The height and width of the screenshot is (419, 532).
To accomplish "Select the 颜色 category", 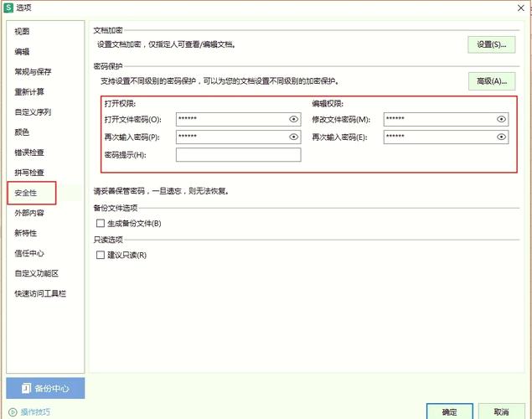I will [22, 132].
